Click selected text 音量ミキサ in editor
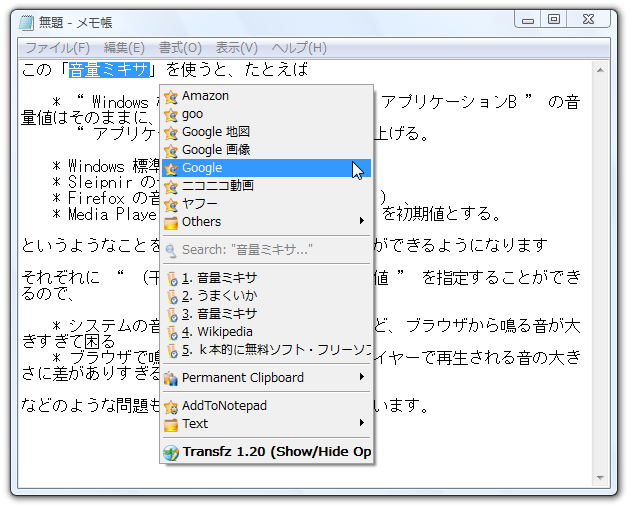The image size is (629, 508). pyautogui.click(x=109, y=70)
